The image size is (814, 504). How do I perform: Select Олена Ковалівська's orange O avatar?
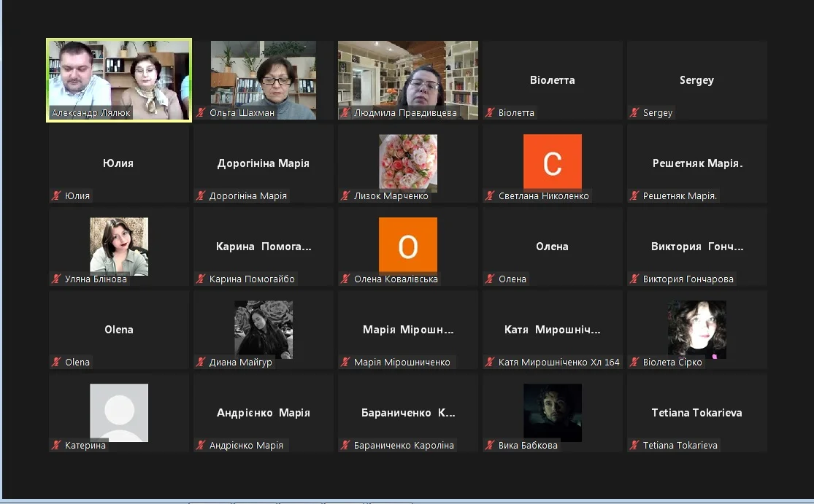pos(408,245)
